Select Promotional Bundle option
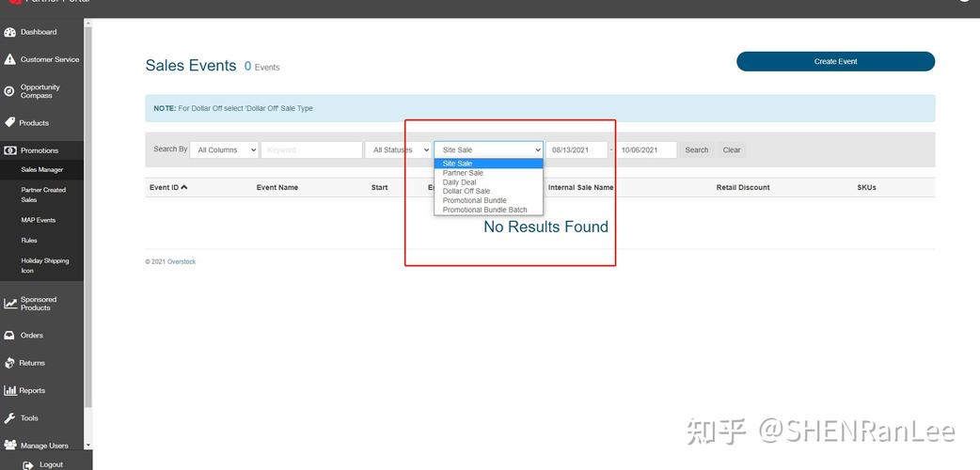This screenshot has width=980, height=470. pyautogui.click(x=489, y=200)
